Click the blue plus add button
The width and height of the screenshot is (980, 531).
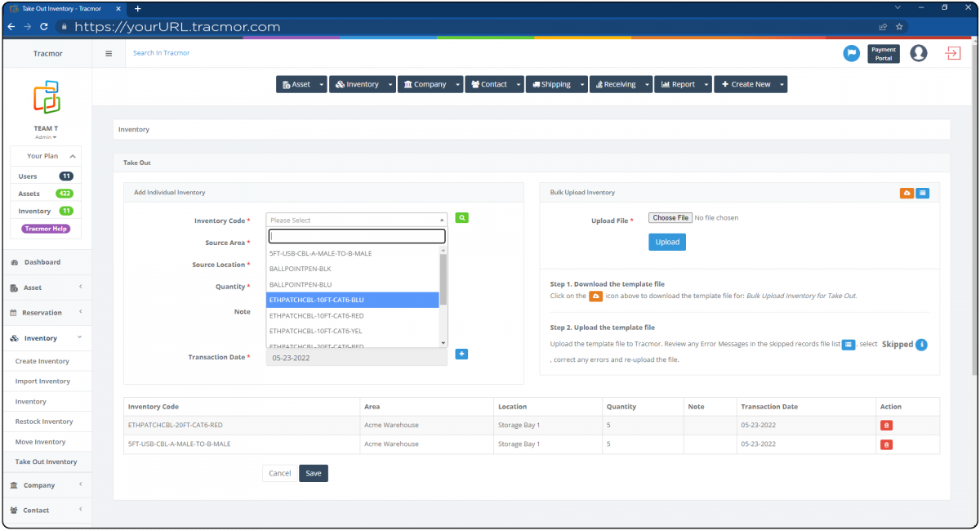[461, 354]
